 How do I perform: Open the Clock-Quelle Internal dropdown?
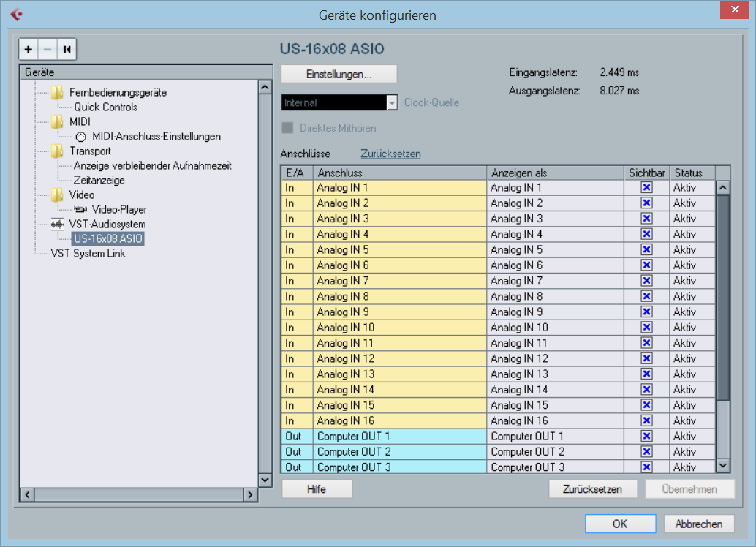[x=339, y=102]
